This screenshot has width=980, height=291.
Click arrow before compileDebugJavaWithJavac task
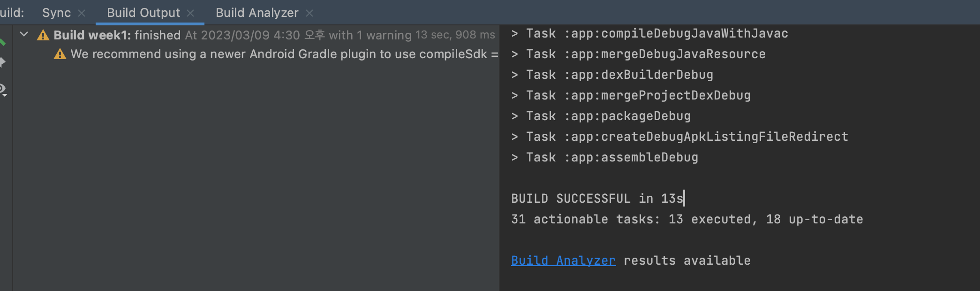tap(515, 33)
